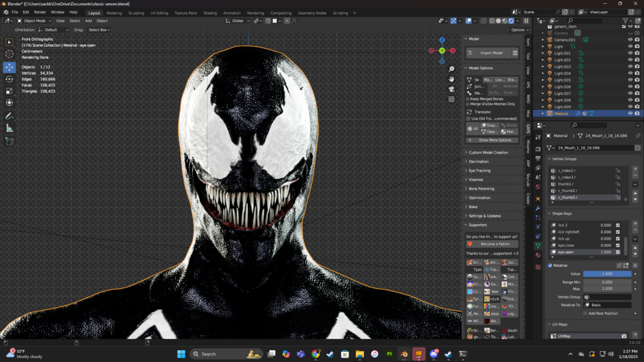Select the Rotate tool in the toolbar
This screenshot has height=362, width=644.
[9, 79]
